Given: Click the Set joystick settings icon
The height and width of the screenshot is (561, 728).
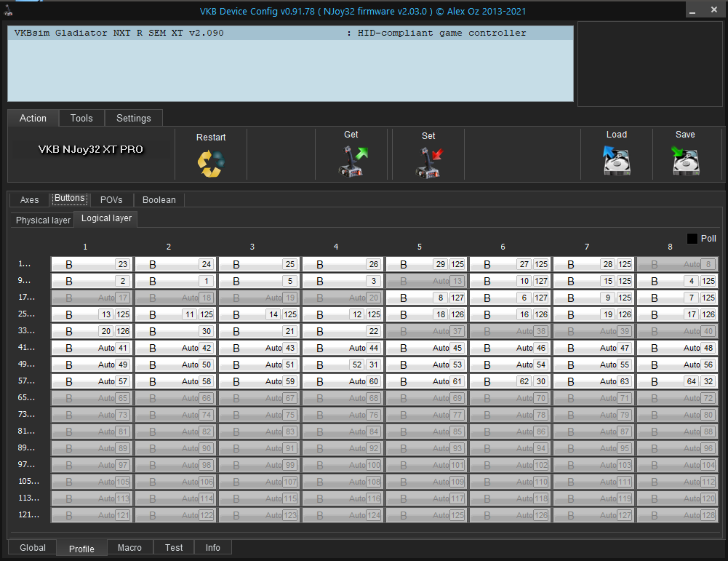Looking at the screenshot, I should tap(428, 162).
